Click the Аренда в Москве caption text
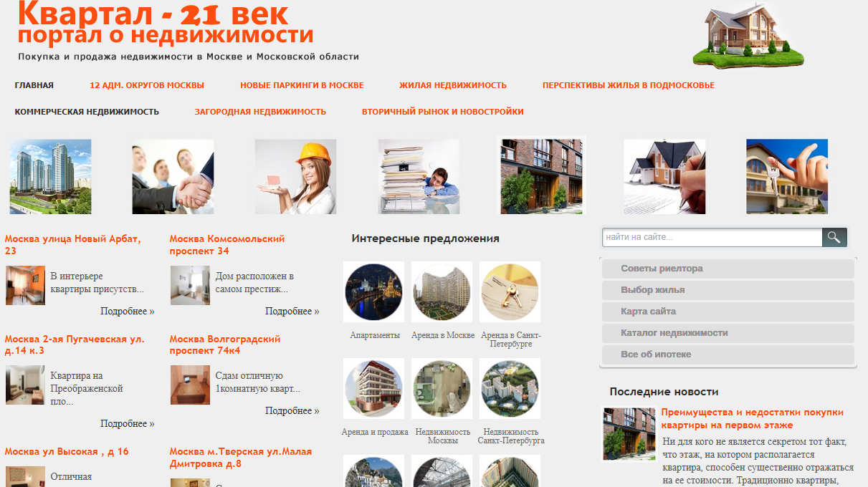Screen dimensions: 868x487 [x=443, y=335]
